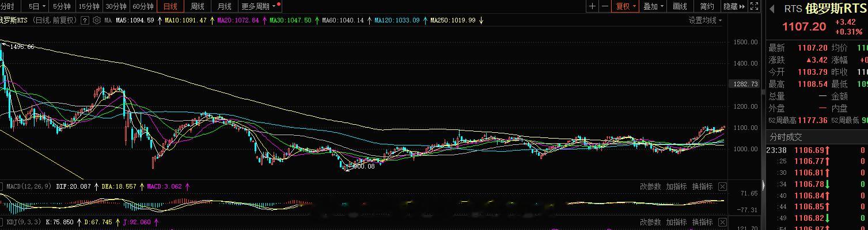Select the 23:38 trade row 1106.69
This screenshot has width=868, height=230.
point(817,150)
